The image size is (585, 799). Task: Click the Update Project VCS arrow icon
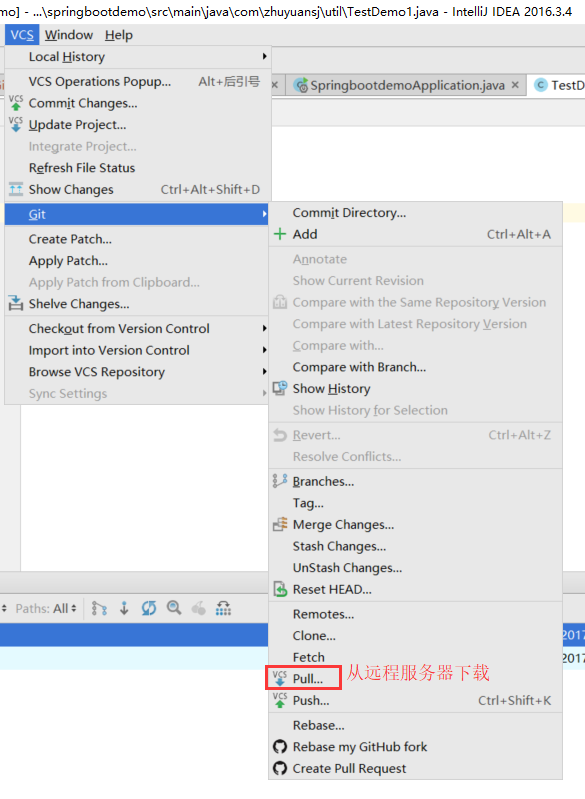pos(16,124)
